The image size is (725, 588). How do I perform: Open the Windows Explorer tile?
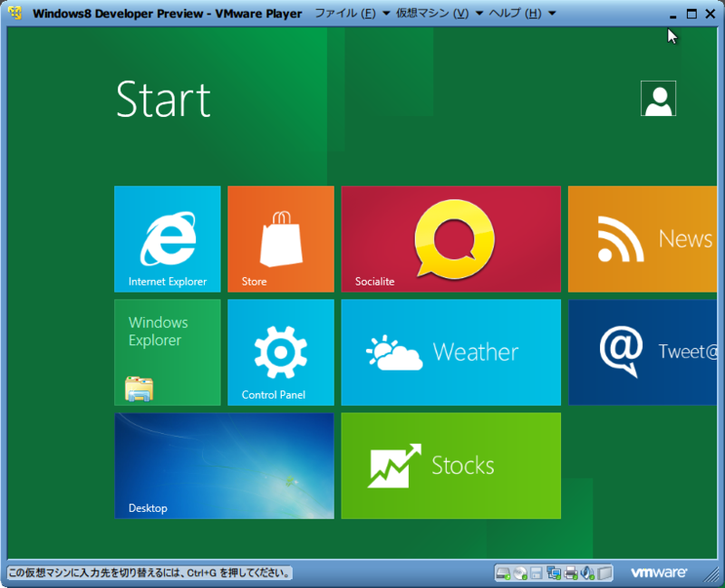coord(168,352)
